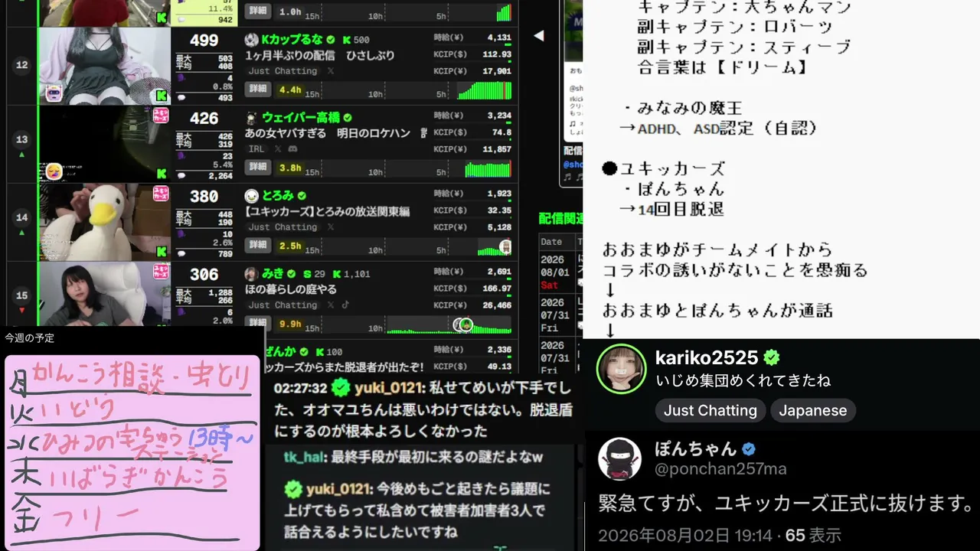Open the kariko2525 channel name
Screen dimensions: 980x551
707,357
